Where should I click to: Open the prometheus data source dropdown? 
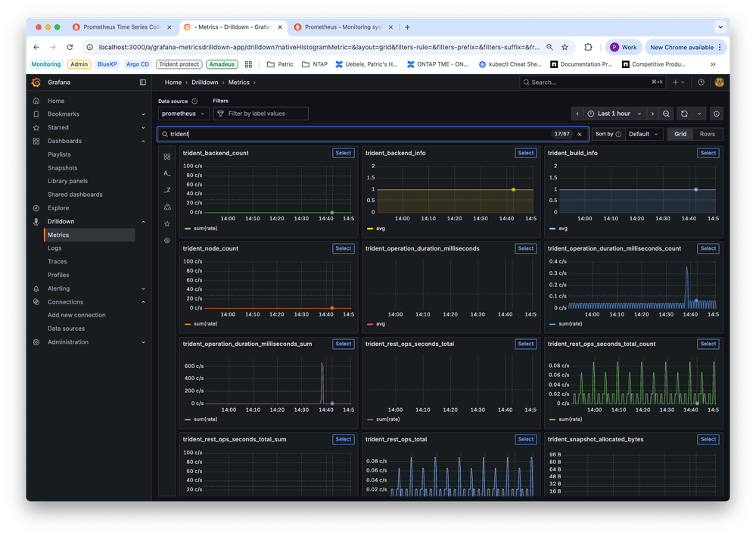[183, 114]
